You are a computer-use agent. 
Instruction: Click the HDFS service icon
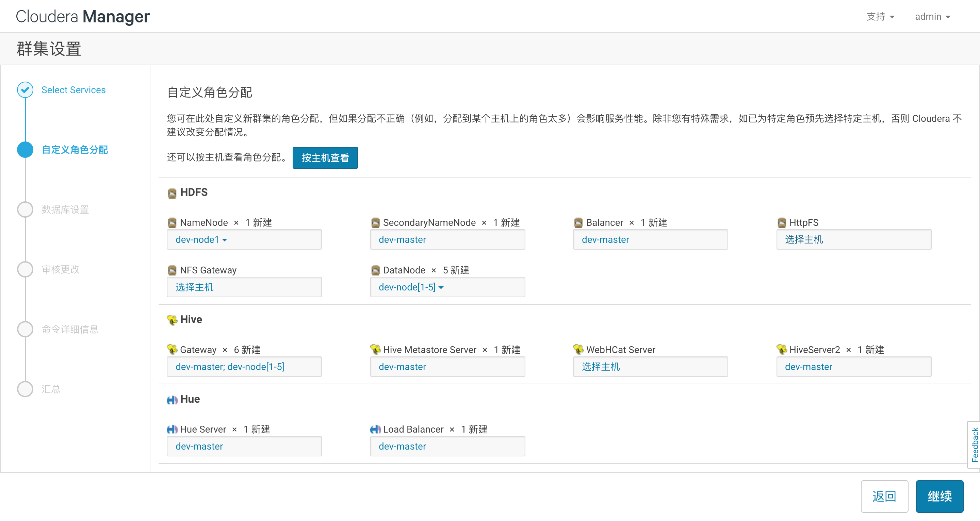tap(172, 193)
